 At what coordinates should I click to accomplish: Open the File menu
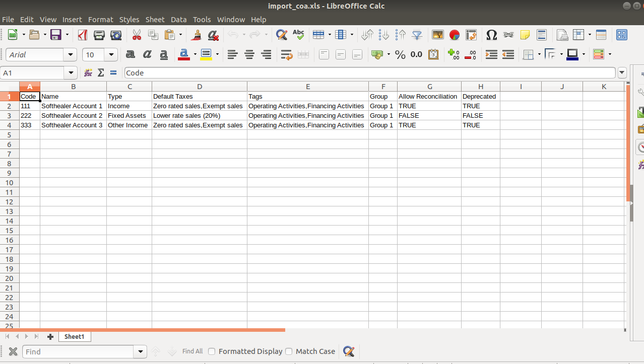point(8,19)
